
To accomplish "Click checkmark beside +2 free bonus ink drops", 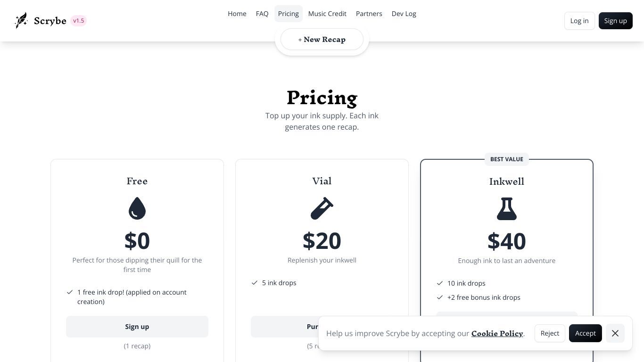I will point(440,297).
